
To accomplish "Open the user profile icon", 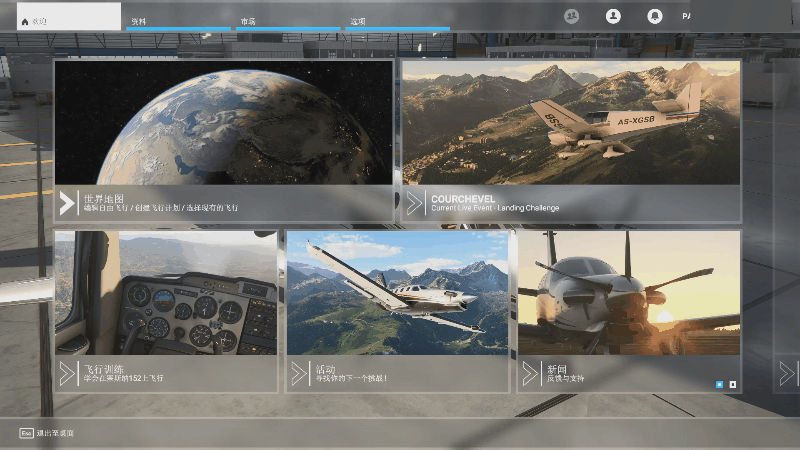I will (x=613, y=16).
